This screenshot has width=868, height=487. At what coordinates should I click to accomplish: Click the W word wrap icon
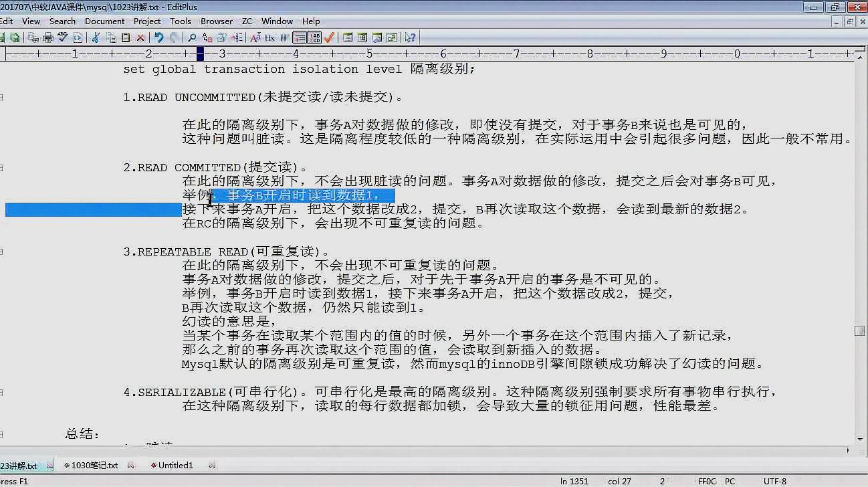[x=284, y=38]
